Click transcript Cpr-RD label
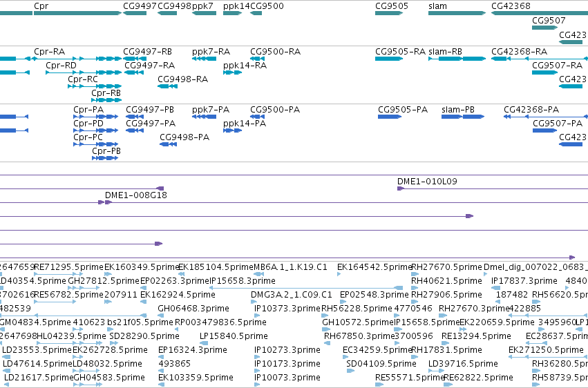Image resolution: width=588 pixels, height=388 pixels. coord(61,65)
